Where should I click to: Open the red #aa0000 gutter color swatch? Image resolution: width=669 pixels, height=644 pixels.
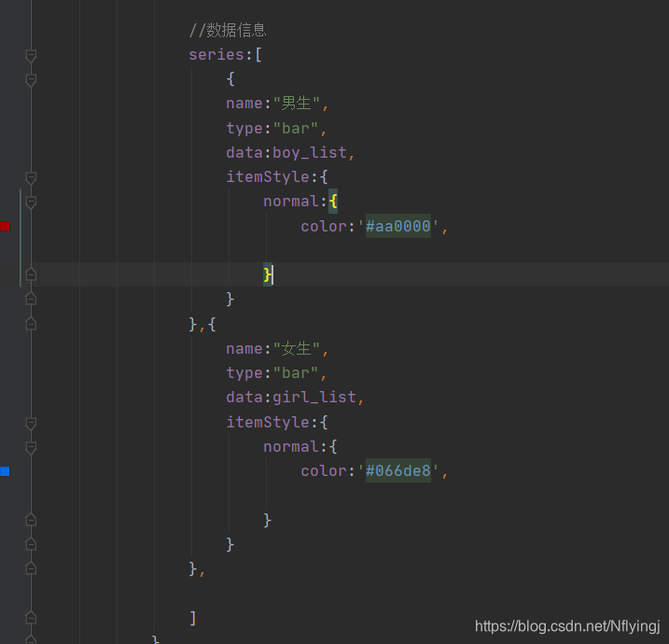[5, 226]
